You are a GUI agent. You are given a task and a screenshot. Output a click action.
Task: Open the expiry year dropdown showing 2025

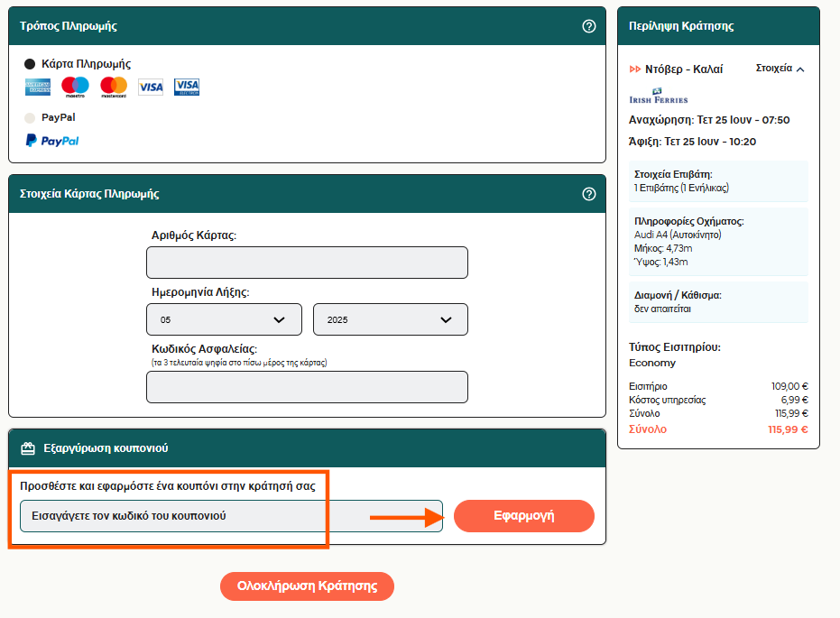pyautogui.click(x=390, y=319)
